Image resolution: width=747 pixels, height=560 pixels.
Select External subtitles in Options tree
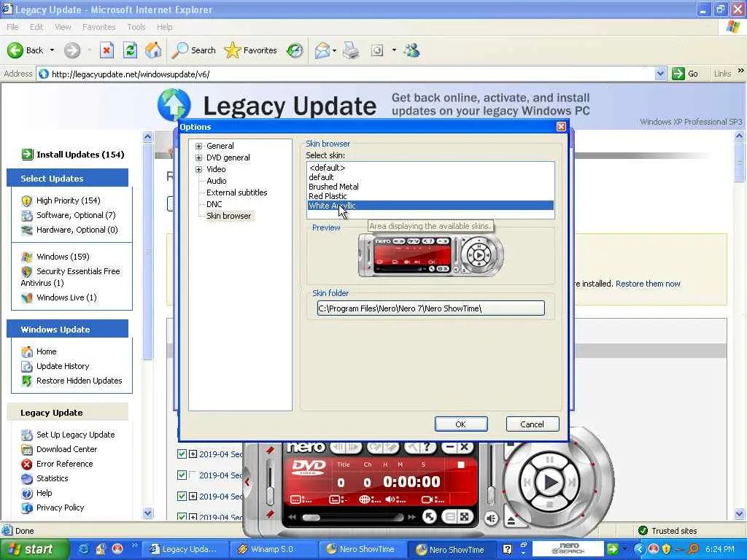click(x=237, y=192)
